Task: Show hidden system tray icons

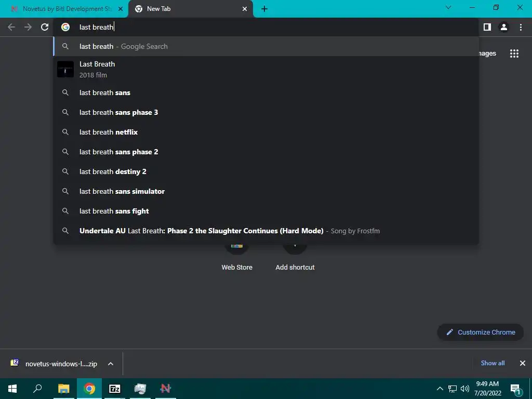Action: click(x=440, y=389)
